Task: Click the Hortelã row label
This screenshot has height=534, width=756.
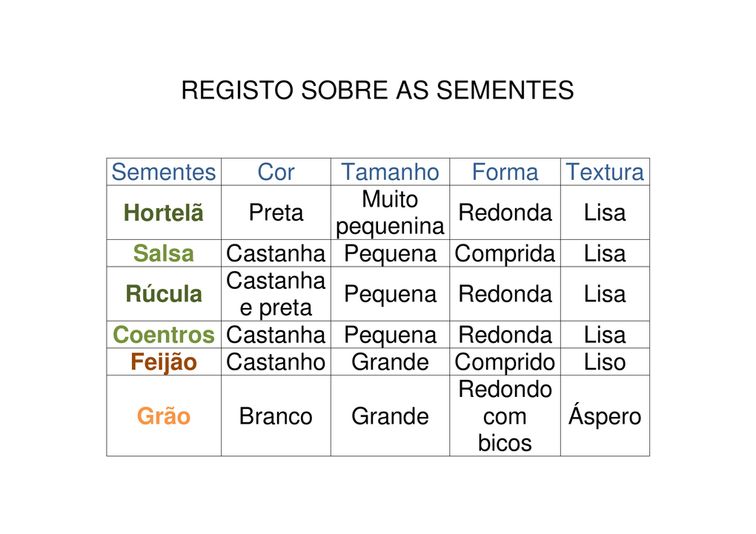Action: pyautogui.click(x=163, y=213)
